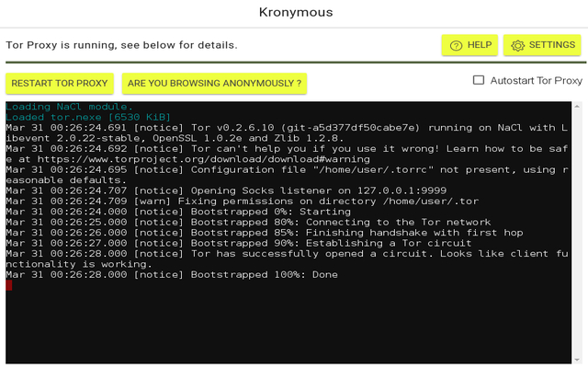Click the red terminal cursor block

8,285
